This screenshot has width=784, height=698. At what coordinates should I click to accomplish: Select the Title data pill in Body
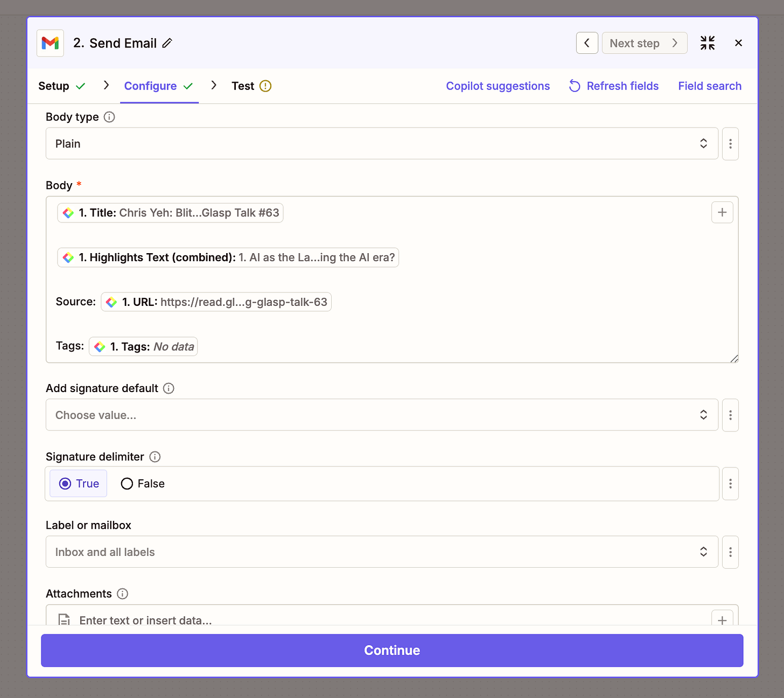[x=170, y=213]
